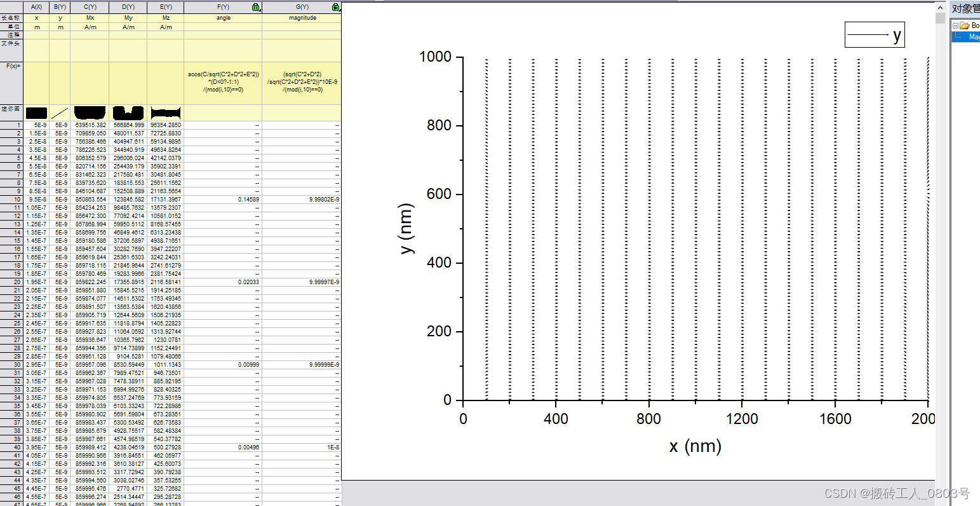Click the green lock icon on column G(Y)
This screenshot has height=506, width=980.
(335, 8)
